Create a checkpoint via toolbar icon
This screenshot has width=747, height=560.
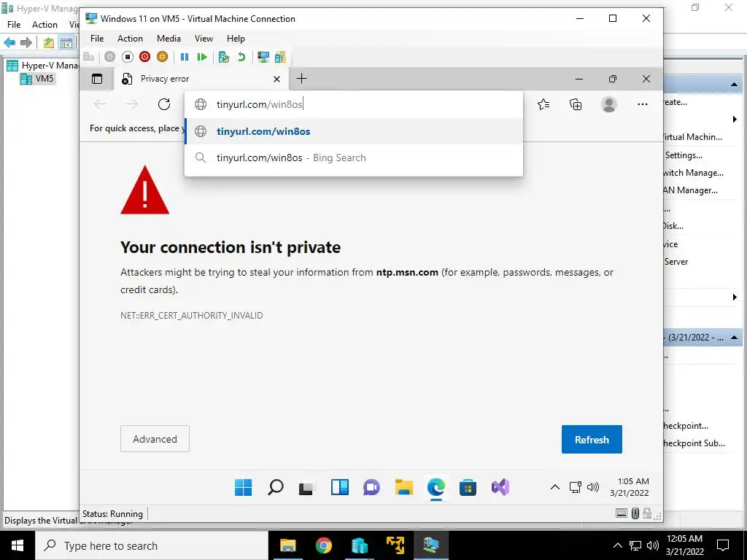pos(223,57)
